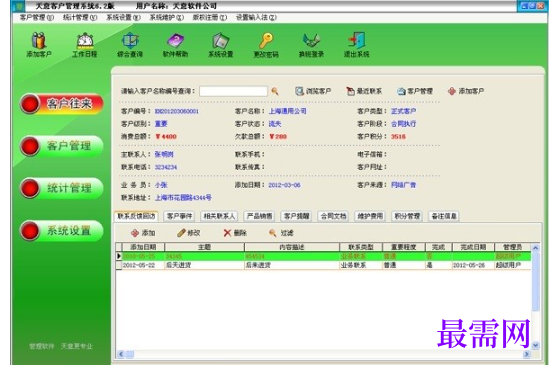Click the 退出系统 exit door icon
The image size is (549, 365).
point(356,44)
